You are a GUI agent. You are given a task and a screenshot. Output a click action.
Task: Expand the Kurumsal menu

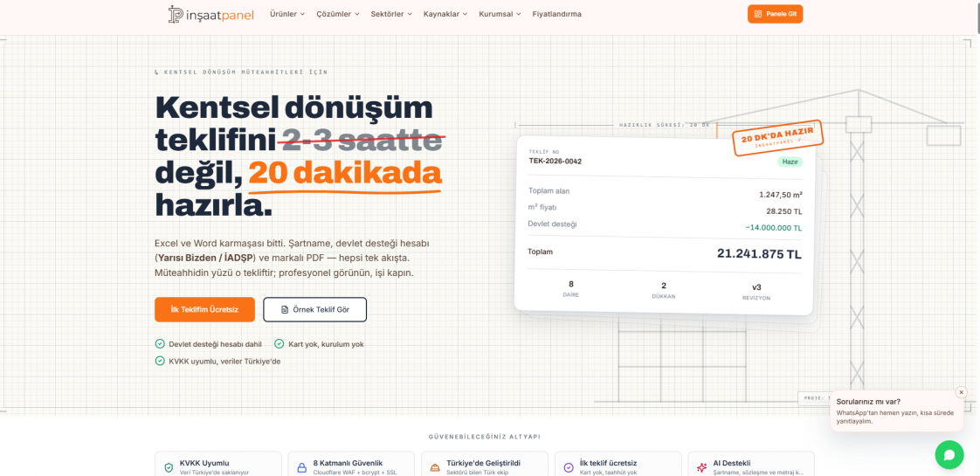tap(500, 14)
